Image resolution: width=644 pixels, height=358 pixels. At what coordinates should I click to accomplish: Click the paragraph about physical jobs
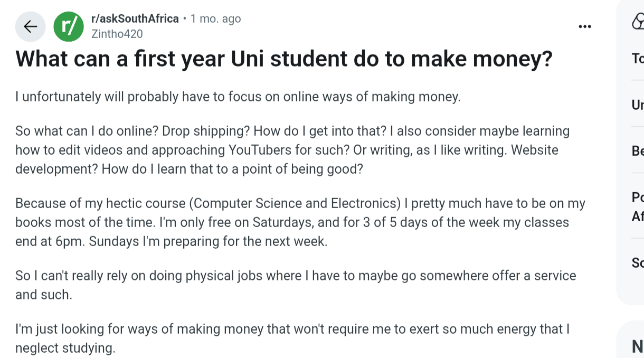pos(295,285)
